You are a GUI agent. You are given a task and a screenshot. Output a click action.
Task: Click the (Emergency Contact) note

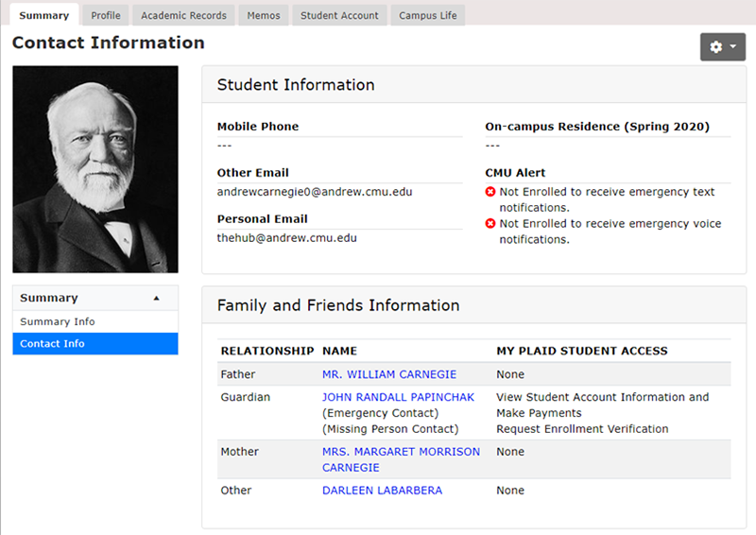click(381, 413)
